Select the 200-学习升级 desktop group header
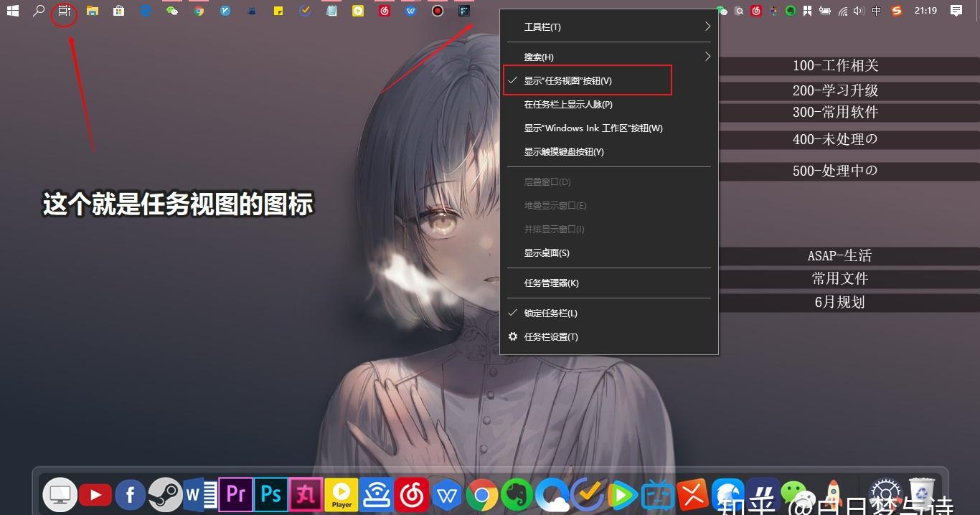The height and width of the screenshot is (515, 980). click(835, 90)
